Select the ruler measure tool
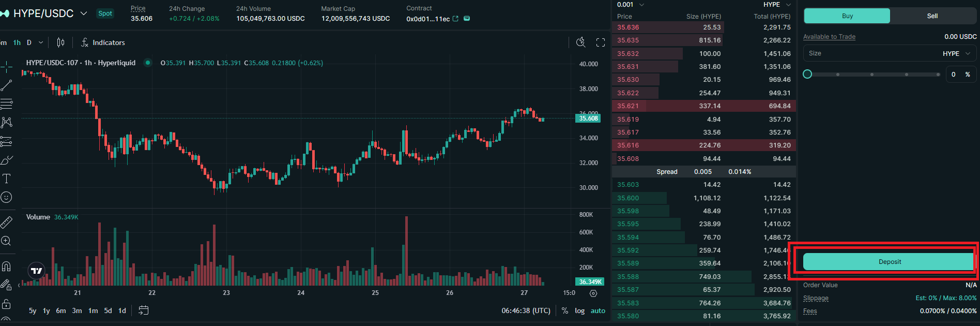Viewport: 980px width, 326px height. tap(6, 223)
